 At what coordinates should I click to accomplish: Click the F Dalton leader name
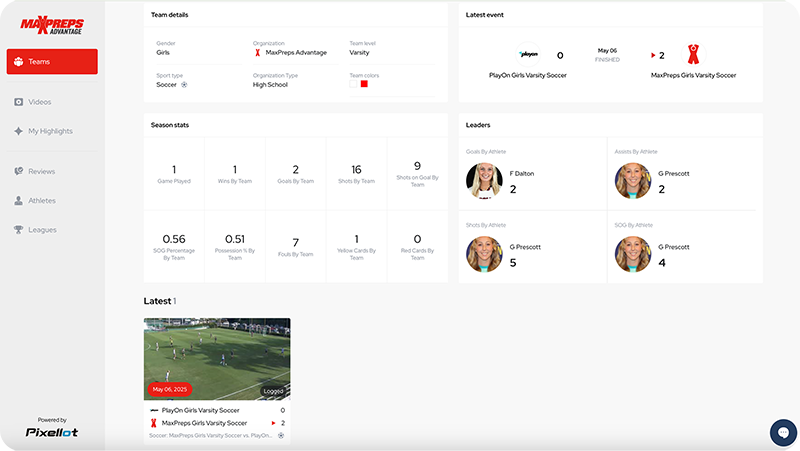522,173
